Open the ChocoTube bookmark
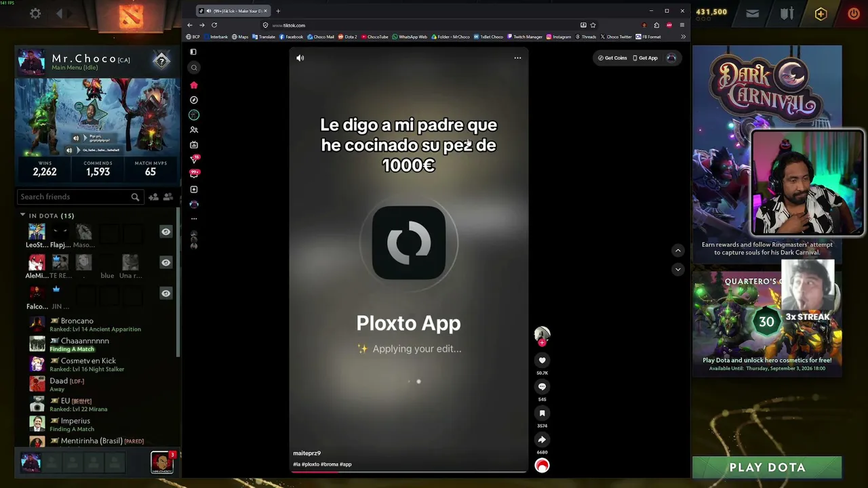Image resolution: width=868 pixels, height=488 pixels. pos(374,37)
